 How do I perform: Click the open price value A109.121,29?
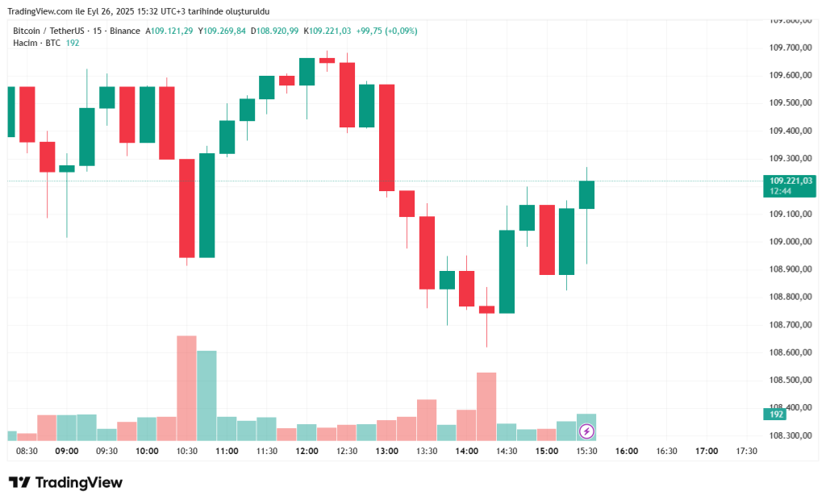point(169,31)
